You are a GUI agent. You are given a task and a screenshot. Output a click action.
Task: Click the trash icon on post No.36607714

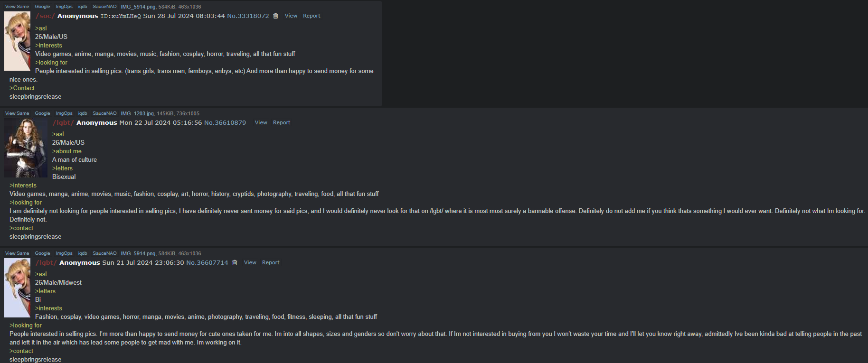point(235,263)
